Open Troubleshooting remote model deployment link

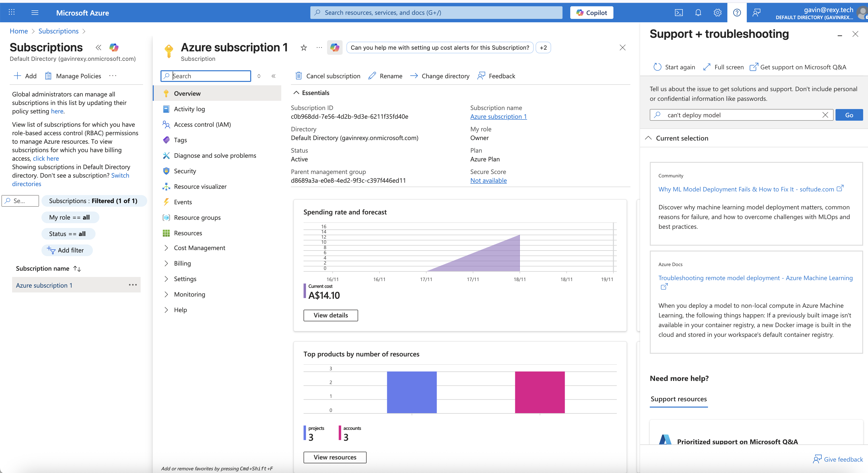[755, 278]
